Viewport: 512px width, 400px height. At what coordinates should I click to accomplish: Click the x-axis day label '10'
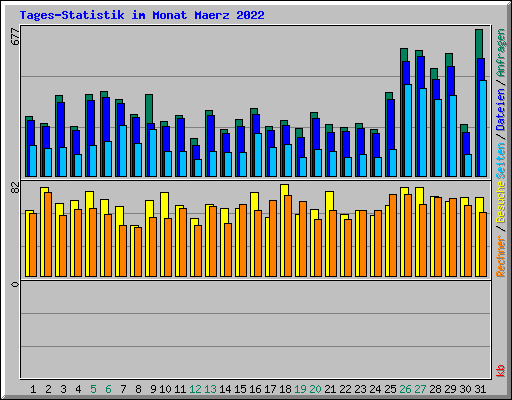coord(165,389)
